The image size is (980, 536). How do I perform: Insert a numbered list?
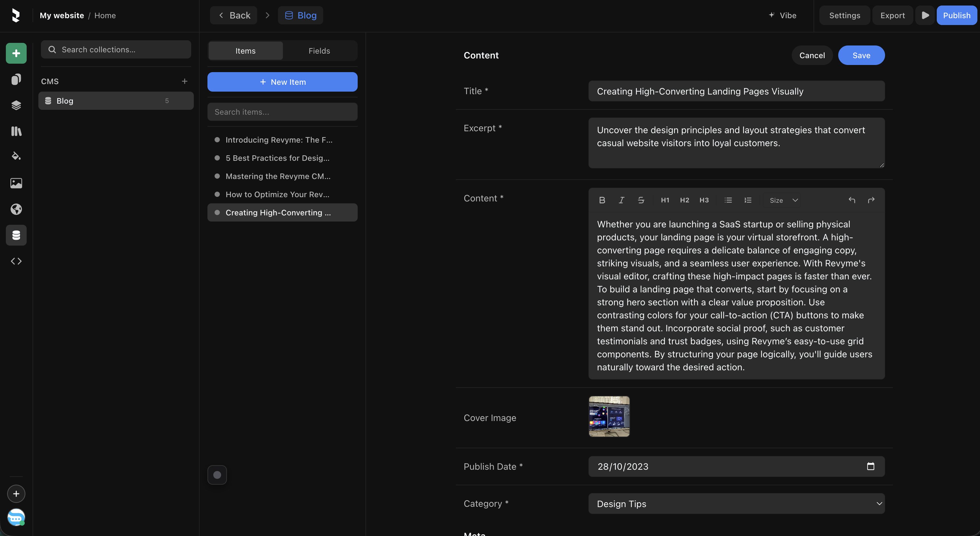pos(748,200)
